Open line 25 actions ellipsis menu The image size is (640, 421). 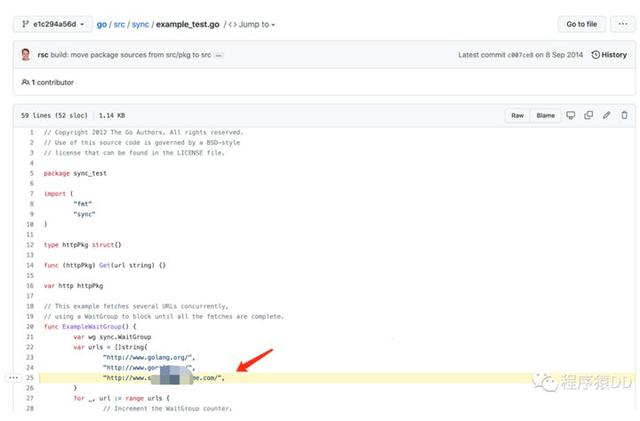(x=13, y=378)
